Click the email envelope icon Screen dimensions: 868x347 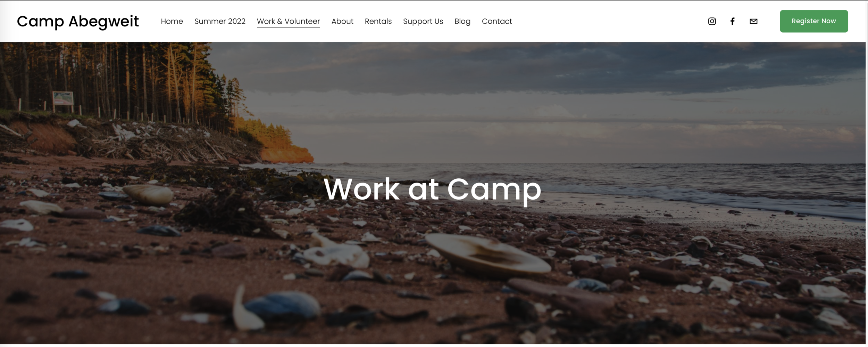[x=753, y=21]
